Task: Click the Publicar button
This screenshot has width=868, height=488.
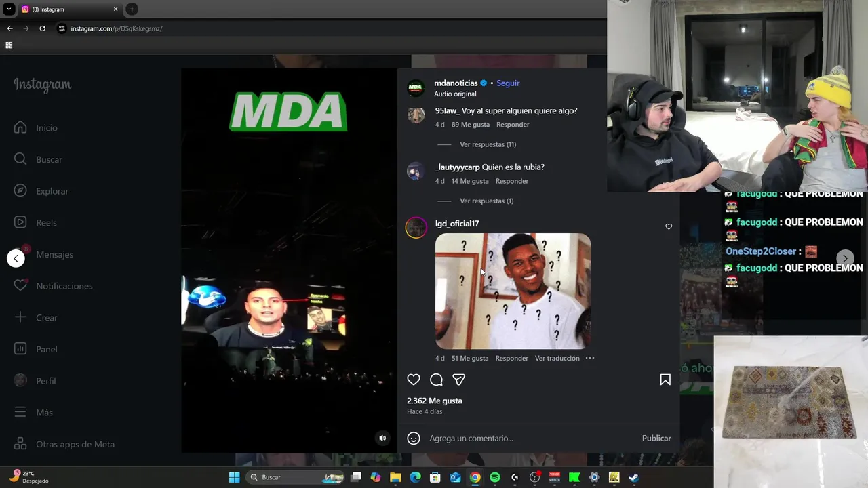Action: click(656, 438)
